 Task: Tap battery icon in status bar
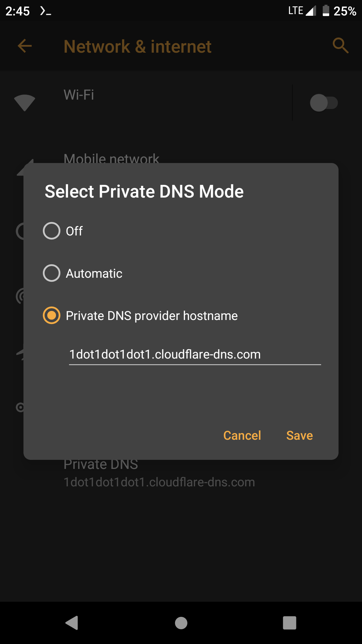coord(326,11)
